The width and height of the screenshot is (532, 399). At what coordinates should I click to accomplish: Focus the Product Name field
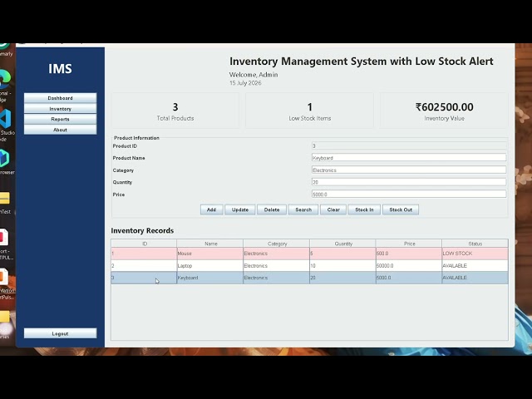coord(409,158)
